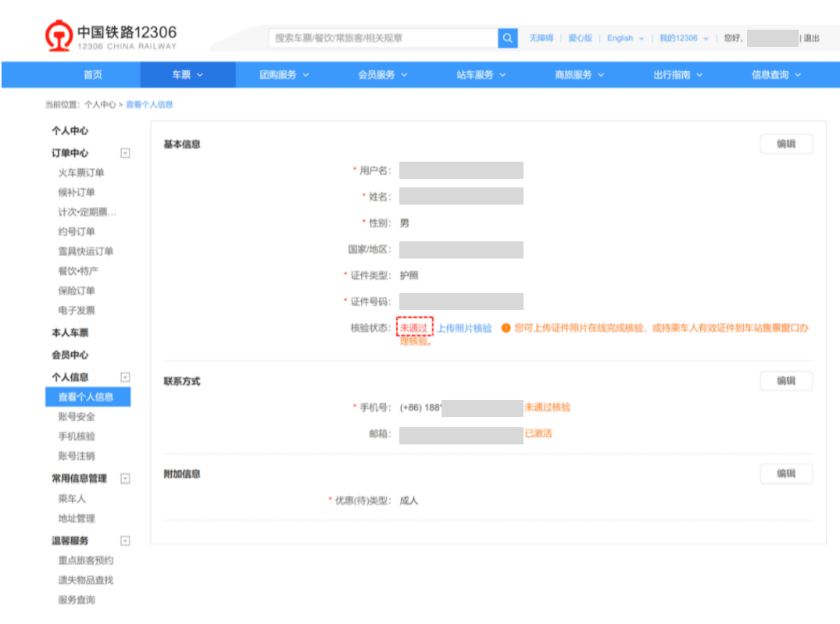Click the 12306 China Railway logo
This screenshot has width=840, height=624.
[x=111, y=37]
